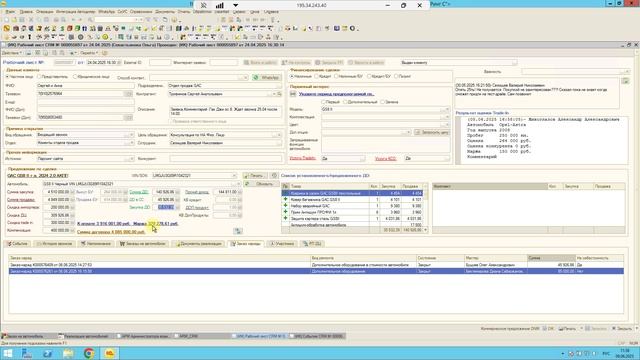Image resolution: width=640 pixels, height=360 pixels.
Task: Open the Документы menu in the menu bar
Action: 165,12
